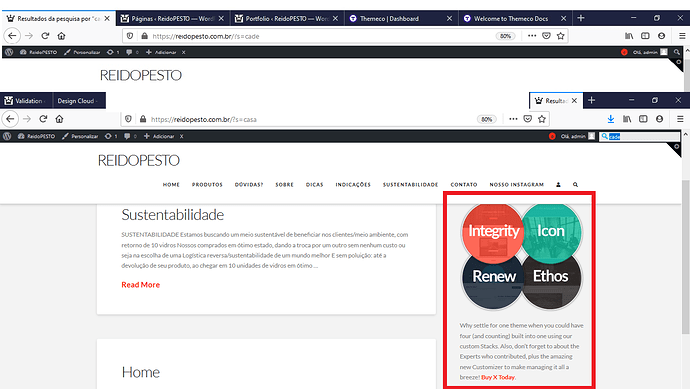Open the INDICAÇÕES menu item
This screenshot has width=690, height=389.
[x=353, y=184]
